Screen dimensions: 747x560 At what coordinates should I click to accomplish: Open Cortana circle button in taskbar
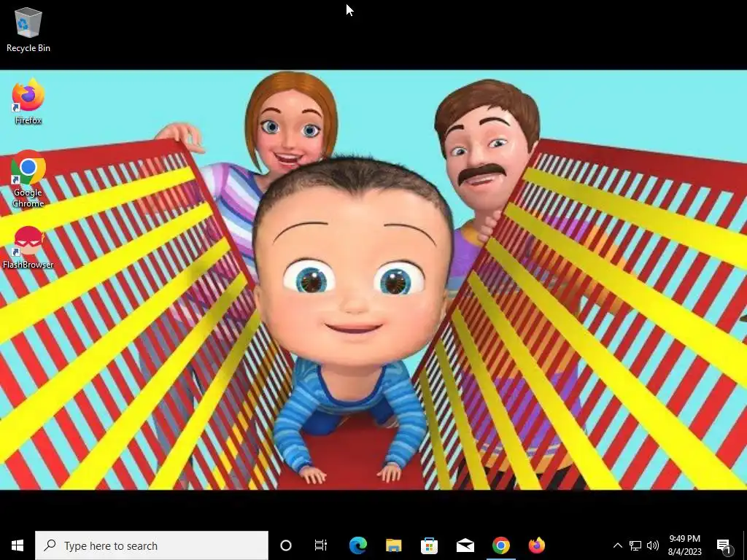[286, 545]
